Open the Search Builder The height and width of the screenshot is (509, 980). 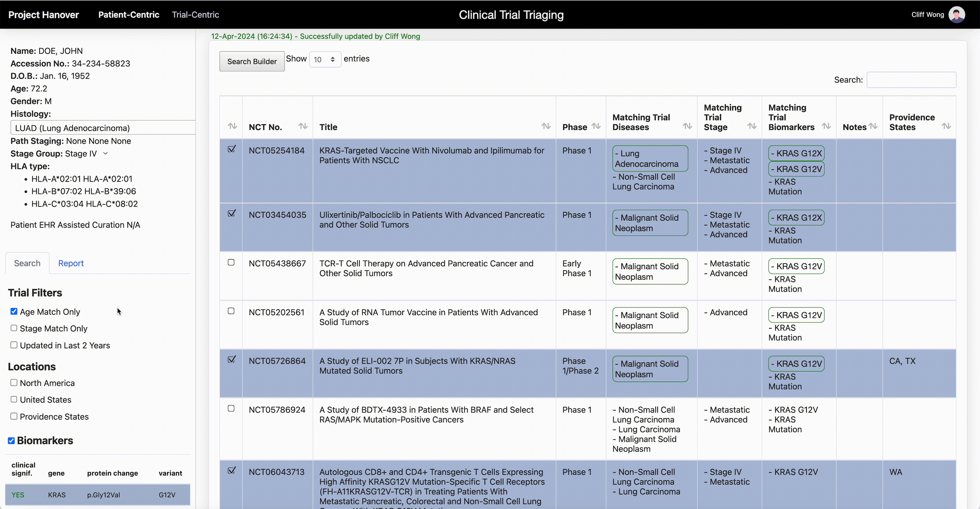point(252,61)
